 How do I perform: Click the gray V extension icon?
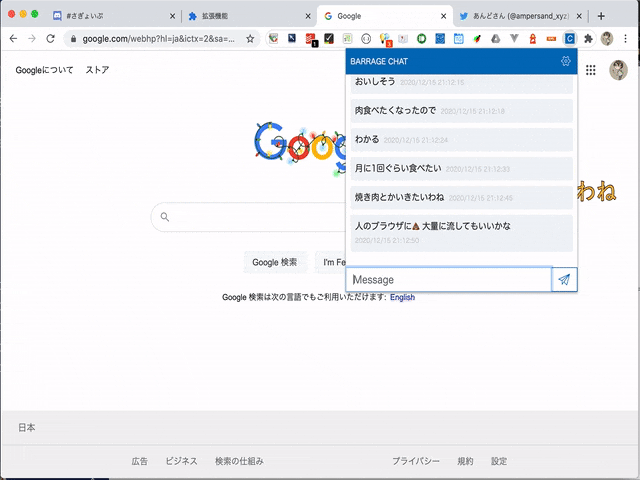(x=514, y=39)
